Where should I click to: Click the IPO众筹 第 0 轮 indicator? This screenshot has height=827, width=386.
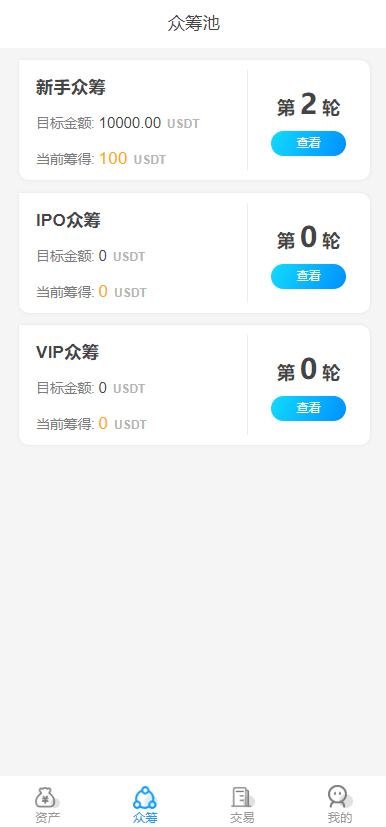[308, 238]
